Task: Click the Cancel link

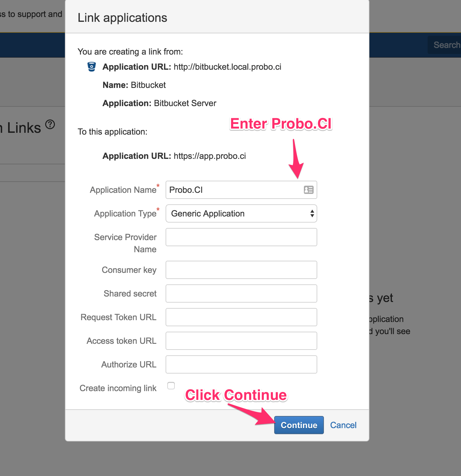Action: 343,425
